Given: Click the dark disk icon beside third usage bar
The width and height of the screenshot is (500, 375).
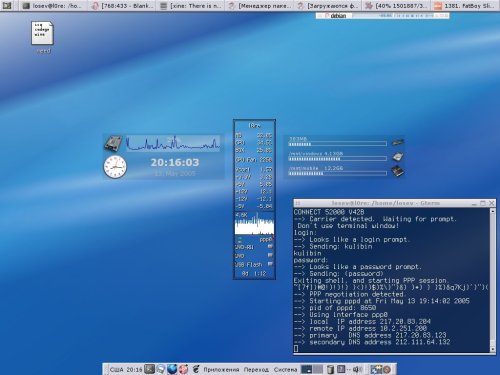Looking at the screenshot, I should pyautogui.click(x=398, y=171).
